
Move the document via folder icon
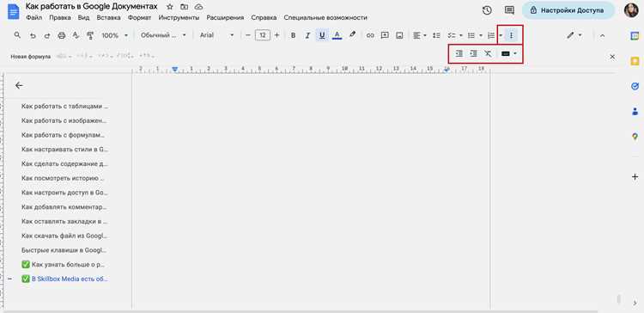(184, 7)
